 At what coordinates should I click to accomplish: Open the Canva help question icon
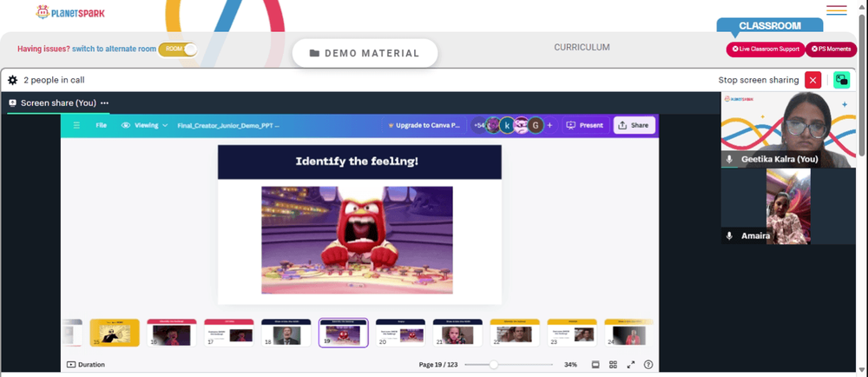click(648, 364)
